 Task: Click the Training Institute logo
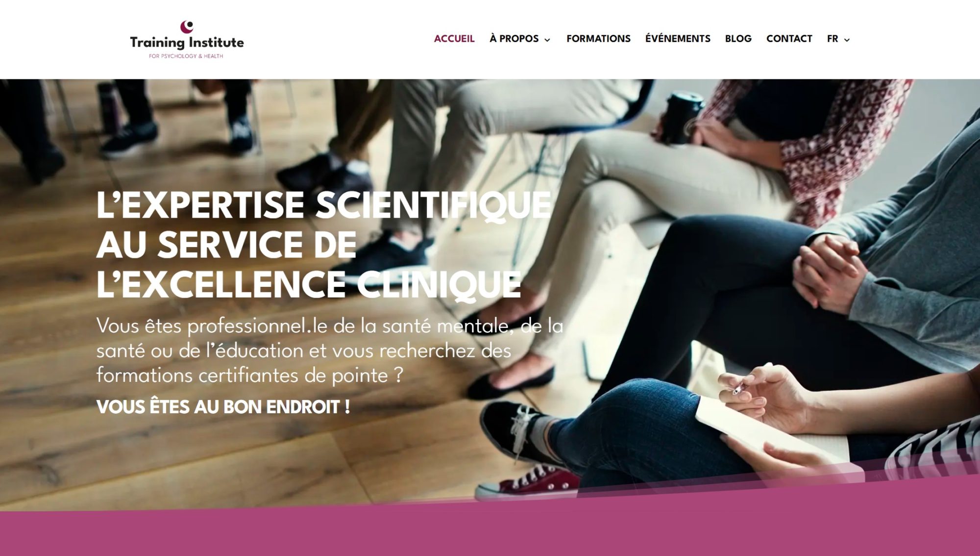click(x=187, y=40)
